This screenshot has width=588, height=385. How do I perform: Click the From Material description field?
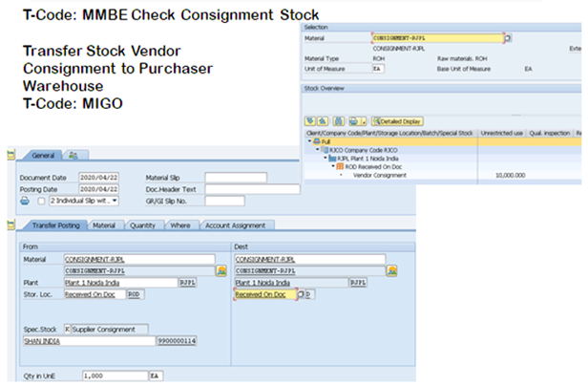pyautogui.click(x=139, y=259)
